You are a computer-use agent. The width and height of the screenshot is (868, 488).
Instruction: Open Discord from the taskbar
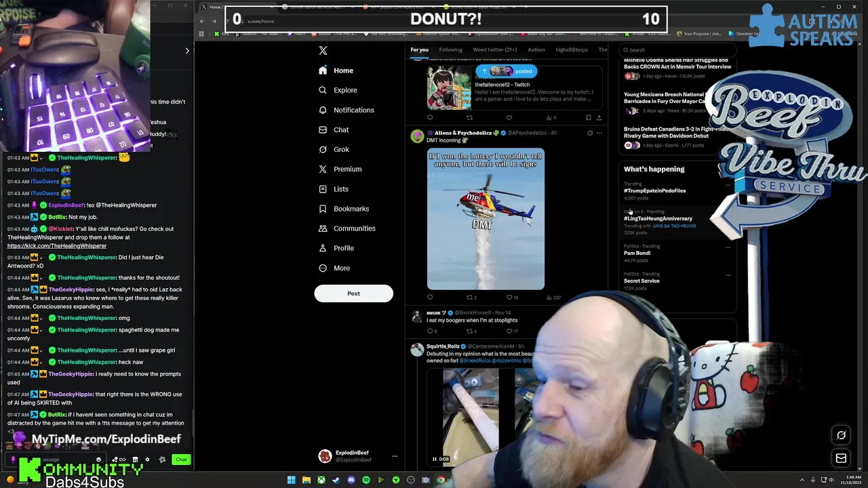coord(351,480)
